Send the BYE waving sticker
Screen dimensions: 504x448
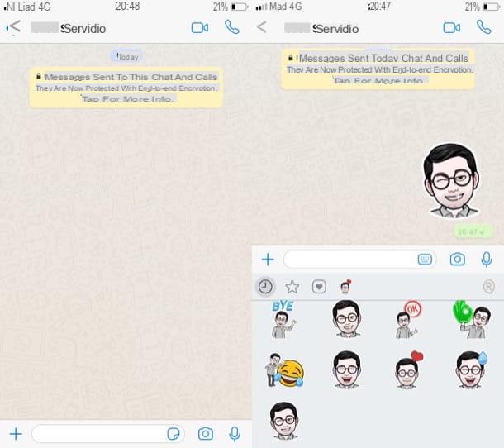(283, 319)
